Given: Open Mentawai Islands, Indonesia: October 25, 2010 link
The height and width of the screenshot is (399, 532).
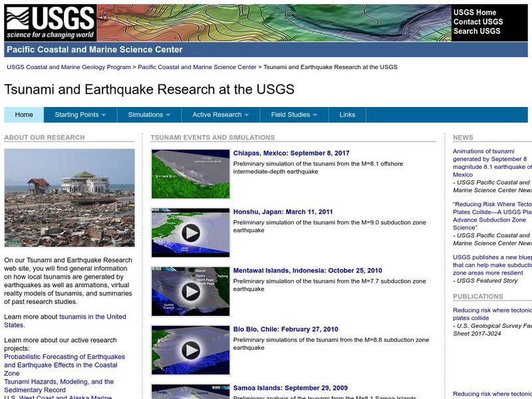Looking at the screenshot, I should [307, 271].
